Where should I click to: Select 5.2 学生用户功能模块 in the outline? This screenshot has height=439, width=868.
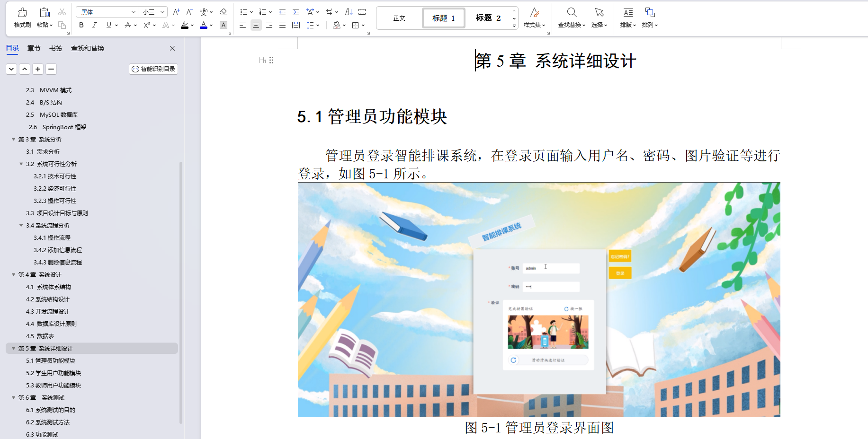[x=54, y=373]
